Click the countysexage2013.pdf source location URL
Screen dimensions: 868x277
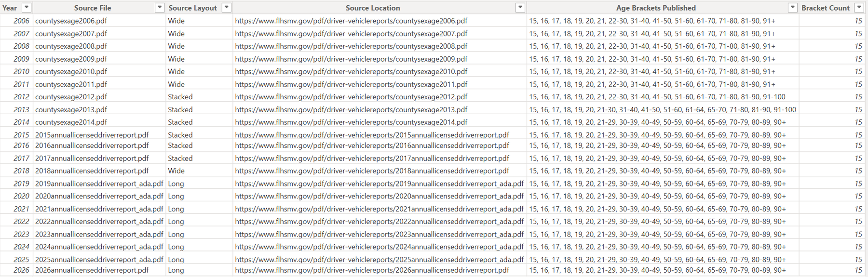[351, 110]
